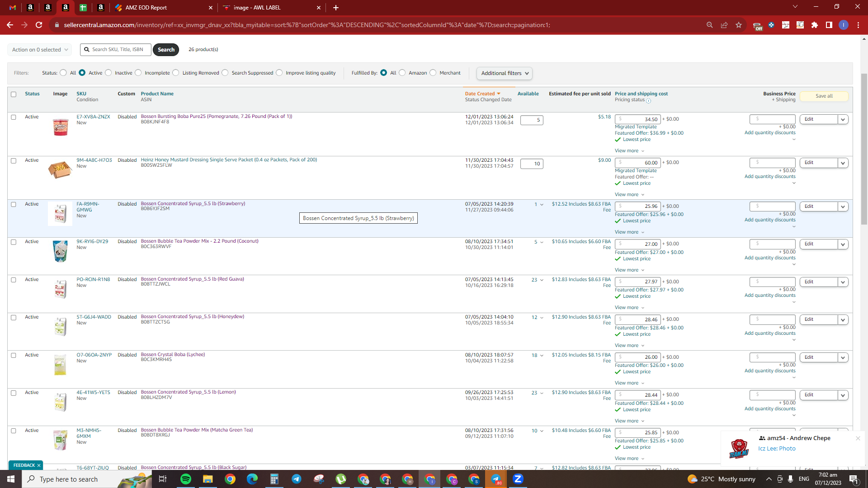Open Edit dropdown arrow for Bursting Boba row
The height and width of the screenshot is (488, 868).
(843, 119)
